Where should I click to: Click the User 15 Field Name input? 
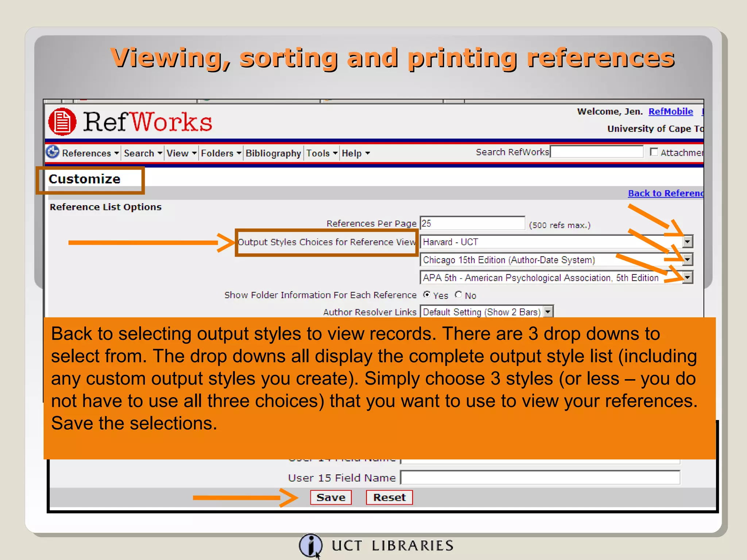(540, 477)
